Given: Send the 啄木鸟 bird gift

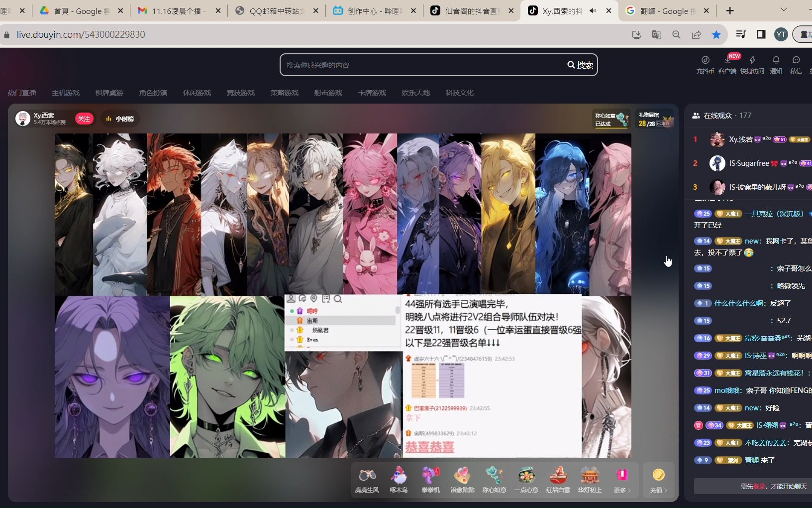Looking at the screenshot, I should click(399, 480).
